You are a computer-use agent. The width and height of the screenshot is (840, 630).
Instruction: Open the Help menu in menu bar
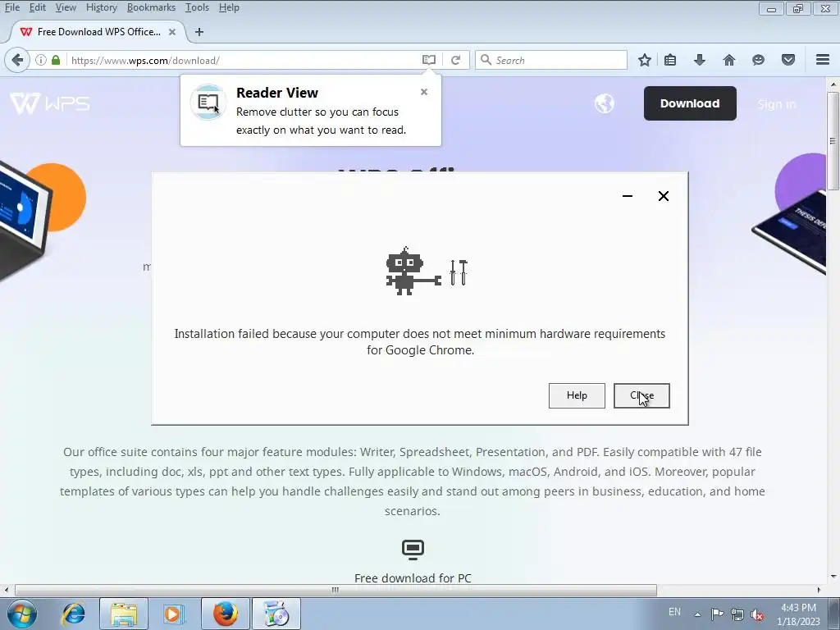(229, 7)
